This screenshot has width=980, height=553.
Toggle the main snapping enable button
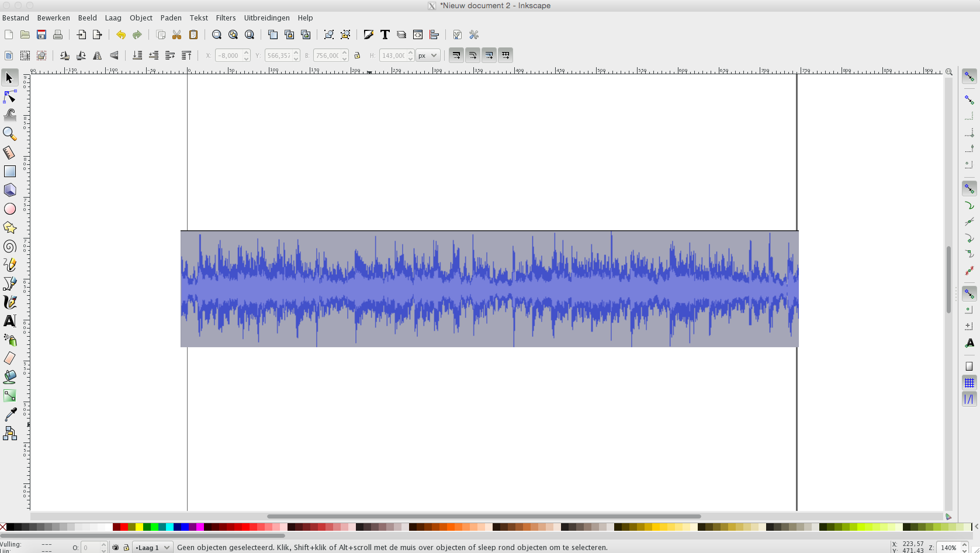pyautogui.click(x=969, y=77)
